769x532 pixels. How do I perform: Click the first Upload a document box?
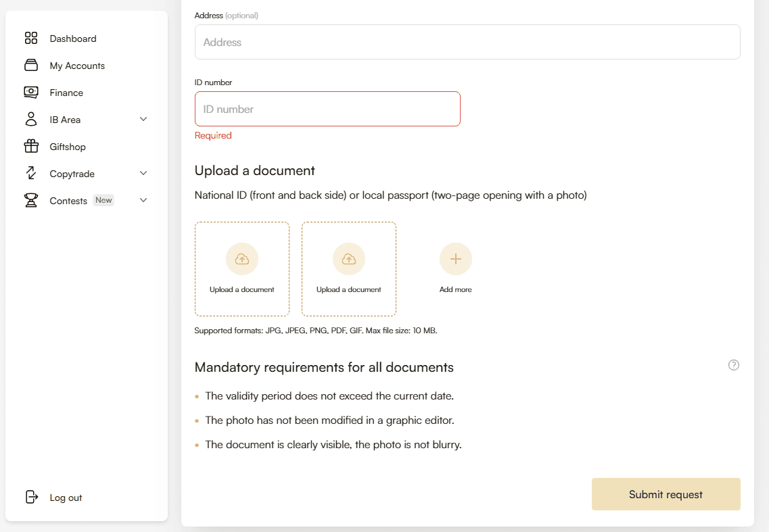242,269
